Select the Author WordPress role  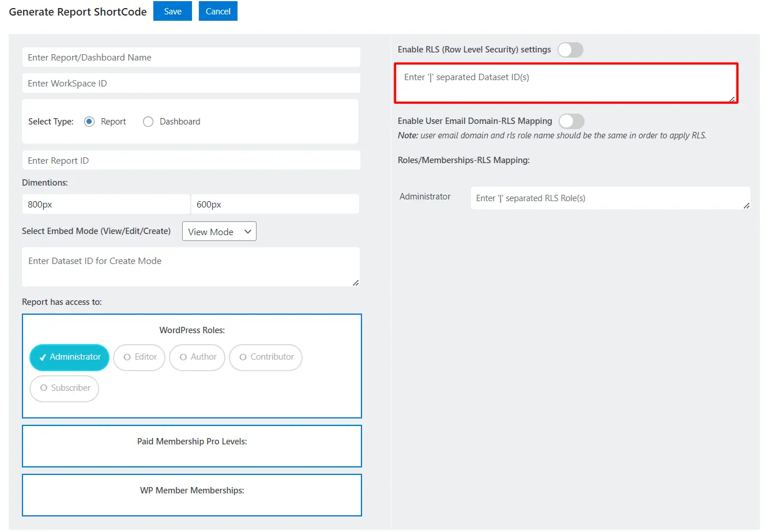197,357
